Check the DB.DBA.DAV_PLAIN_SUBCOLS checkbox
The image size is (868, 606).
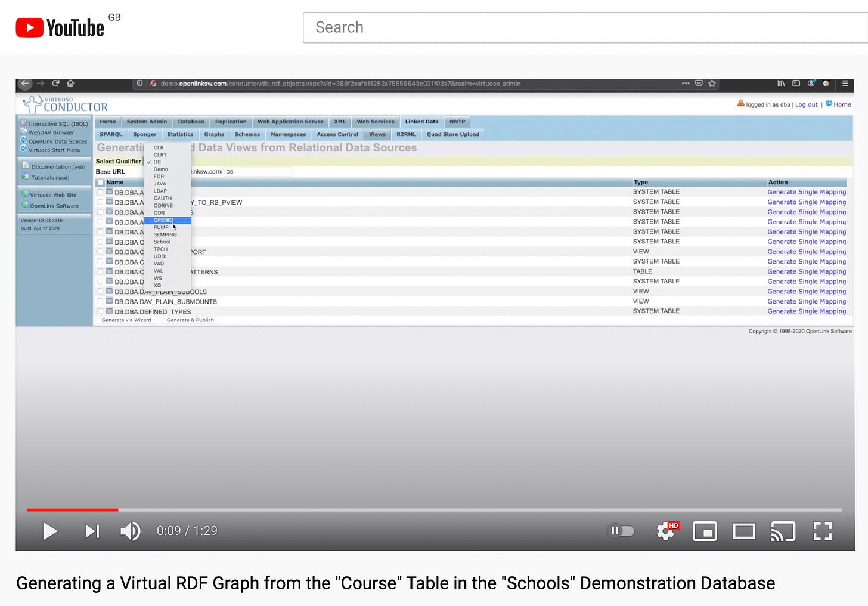[100, 291]
